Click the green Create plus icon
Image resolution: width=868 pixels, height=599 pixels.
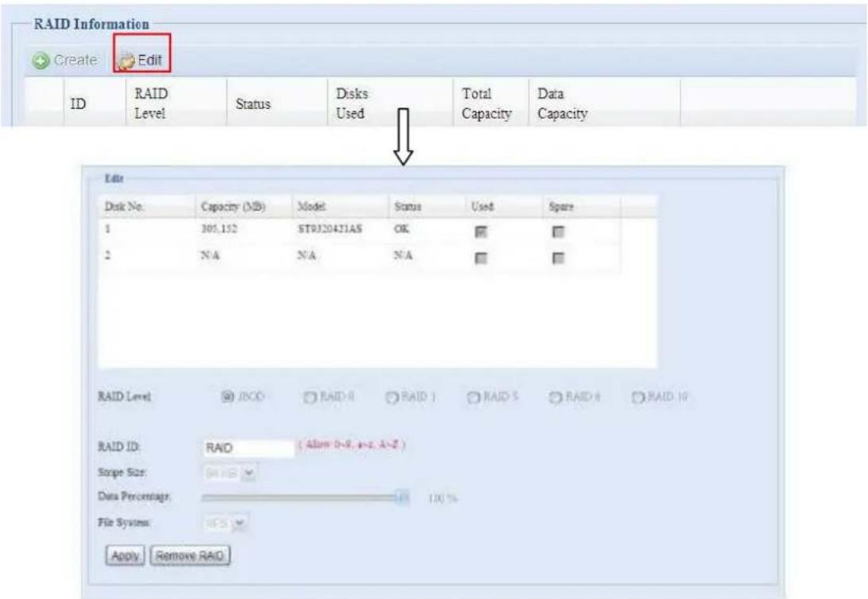[41, 60]
